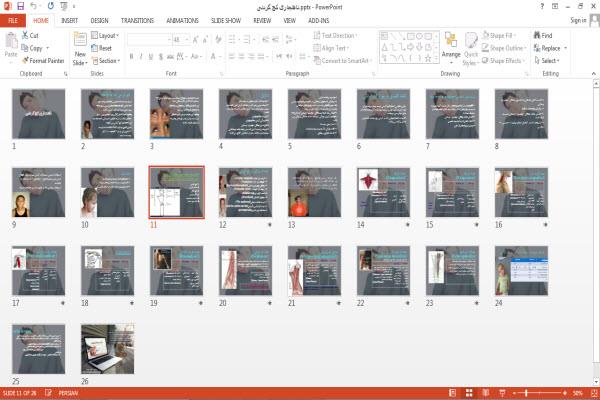
Task: Switch to the DESIGN tab
Action: [99, 20]
